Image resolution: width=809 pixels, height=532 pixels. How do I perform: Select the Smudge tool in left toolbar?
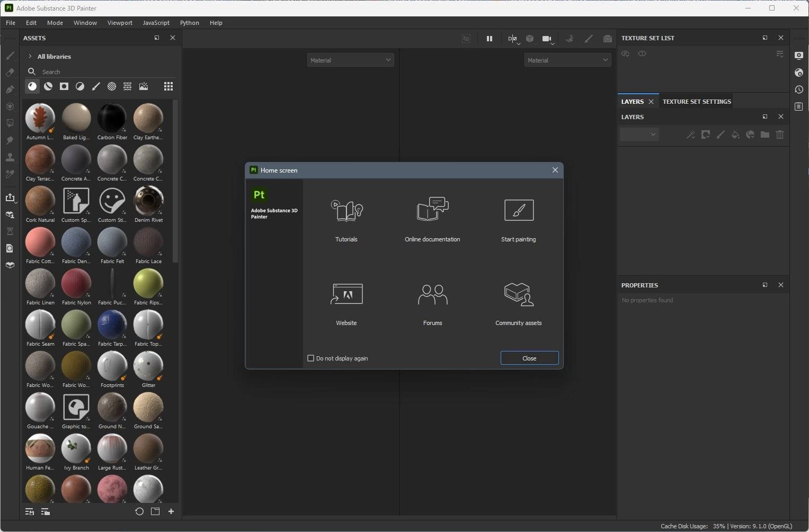pos(10,140)
